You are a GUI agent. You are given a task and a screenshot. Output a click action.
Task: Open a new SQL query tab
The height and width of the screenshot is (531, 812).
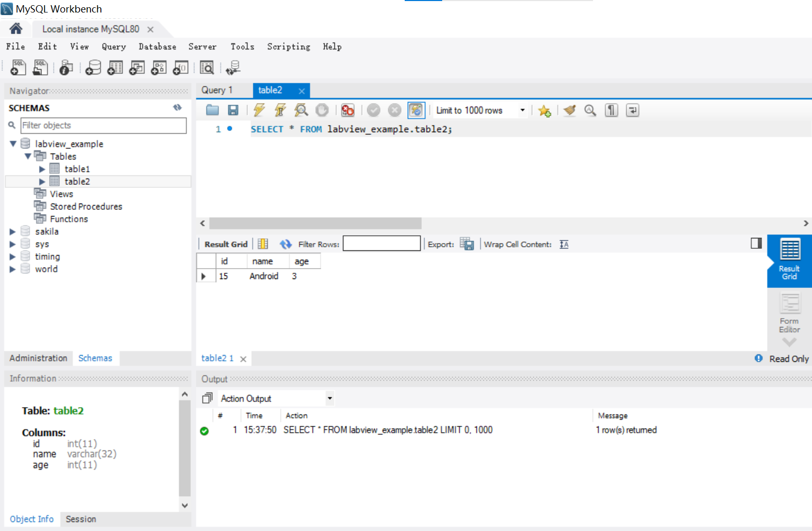pos(18,67)
